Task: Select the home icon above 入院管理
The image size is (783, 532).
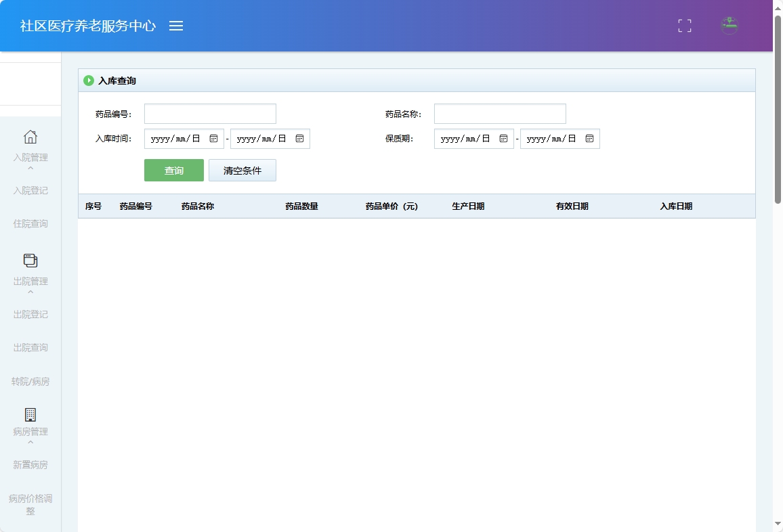Action: pos(30,137)
